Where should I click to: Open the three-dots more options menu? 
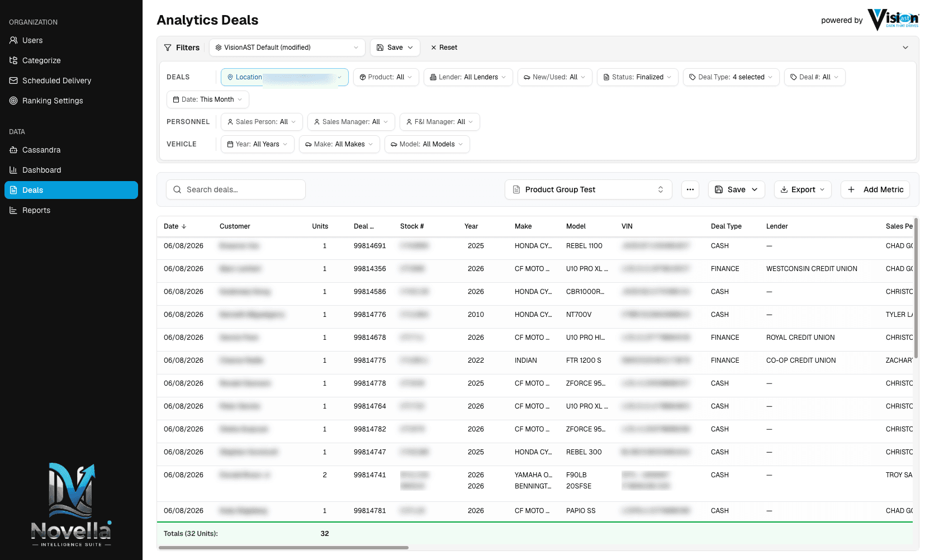point(690,189)
